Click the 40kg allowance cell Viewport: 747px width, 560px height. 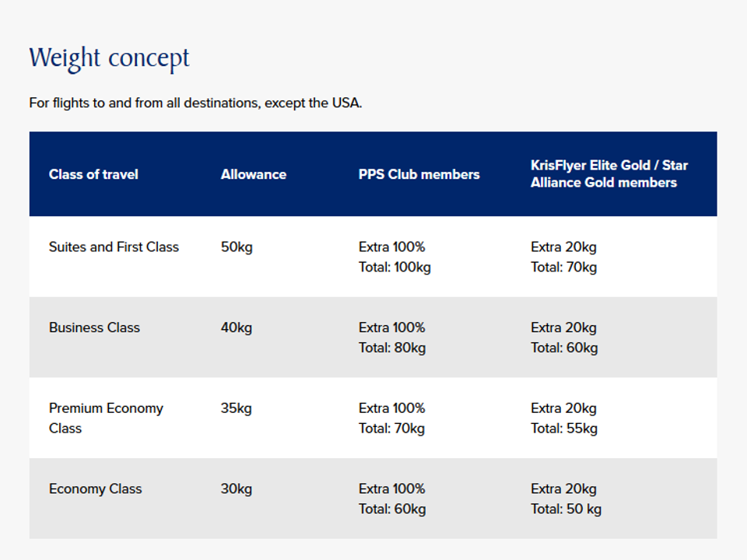(x=237, y=327)
